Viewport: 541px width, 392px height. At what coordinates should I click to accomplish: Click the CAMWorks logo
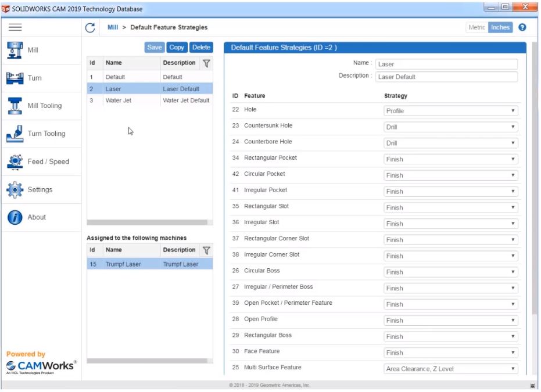41,367
